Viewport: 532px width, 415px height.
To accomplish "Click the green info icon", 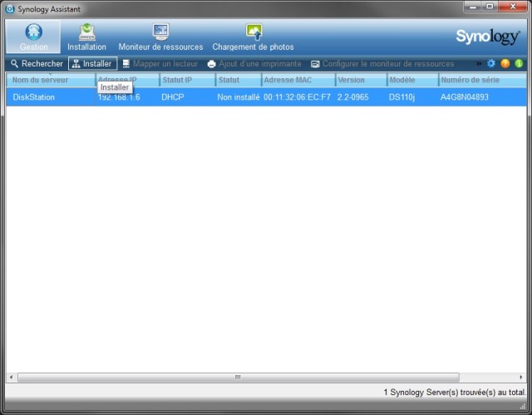I will 519,63.
